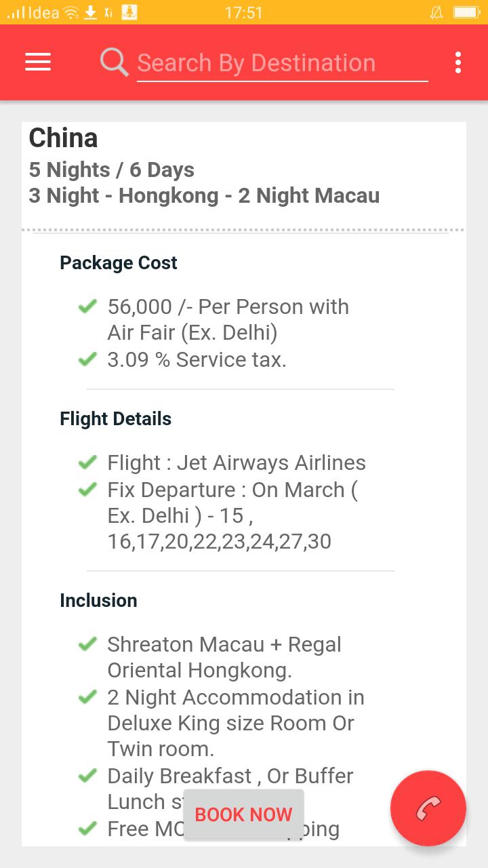Tap checkmark beside Daily Breakfast item
488x868 pixels.
pyautogui.click(x=87, y=776)
